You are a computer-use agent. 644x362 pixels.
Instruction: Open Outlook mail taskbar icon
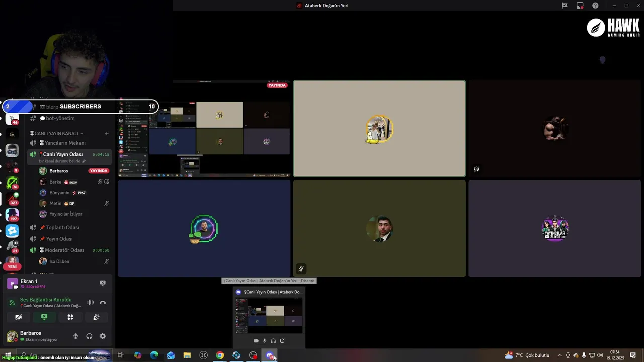click(171, 355)
